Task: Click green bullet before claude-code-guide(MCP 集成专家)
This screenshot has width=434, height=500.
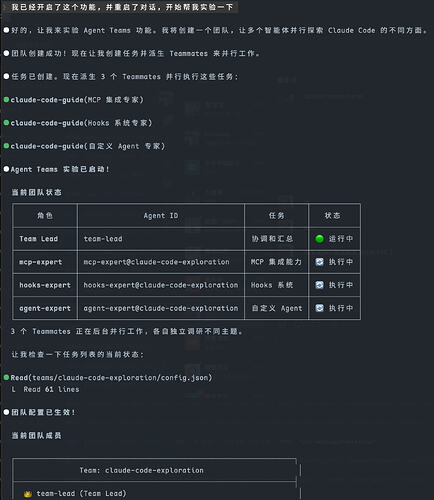Action: click(6, 99)
